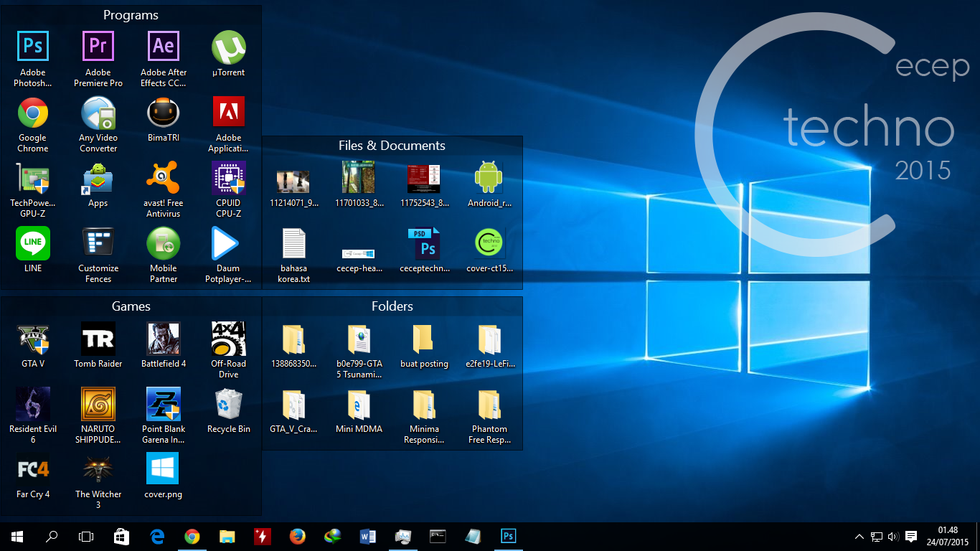
Task: Click the Files & Documents fence title
Action: click(392, 146)
